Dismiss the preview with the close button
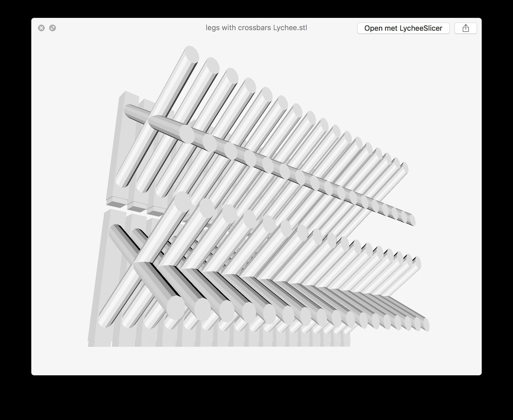Screen dimensions: 513x420 click(42, 28)
